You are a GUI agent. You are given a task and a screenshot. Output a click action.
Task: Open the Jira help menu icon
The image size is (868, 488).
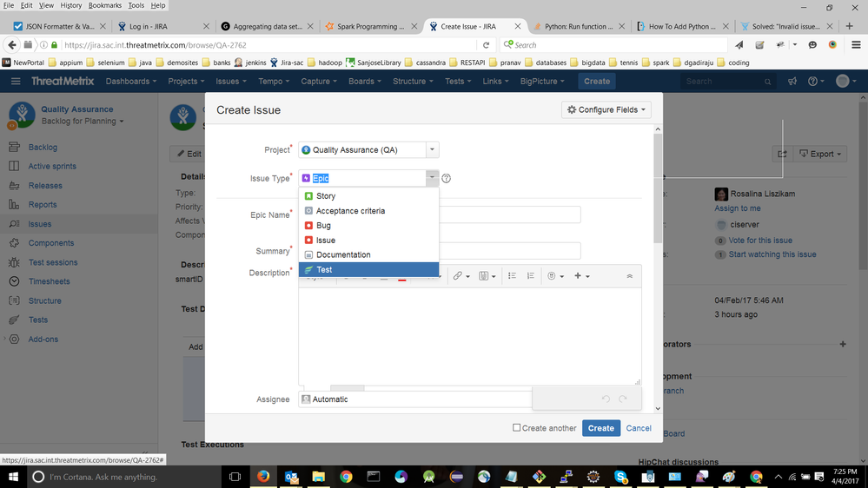click(816, 82)
